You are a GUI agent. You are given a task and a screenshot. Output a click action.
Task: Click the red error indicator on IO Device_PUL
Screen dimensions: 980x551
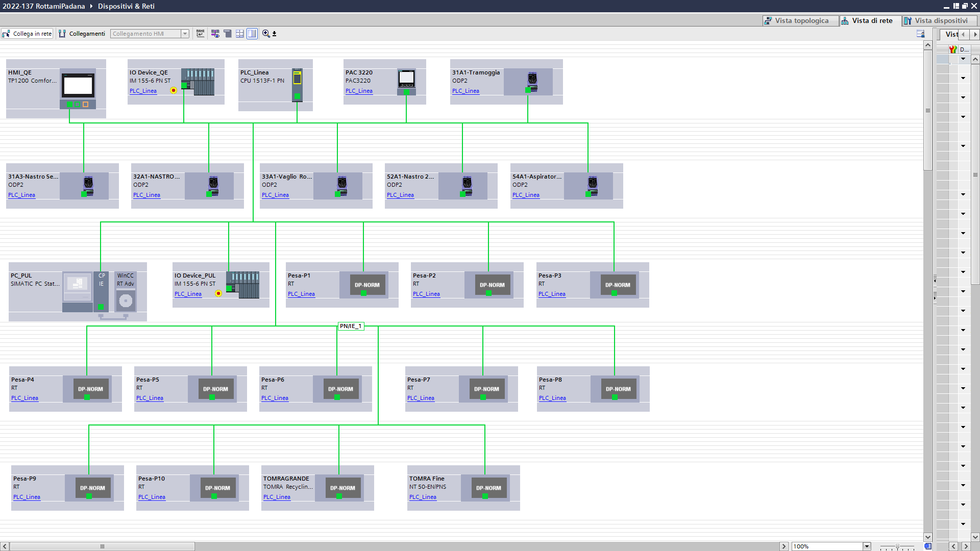(x=218, y=293)
